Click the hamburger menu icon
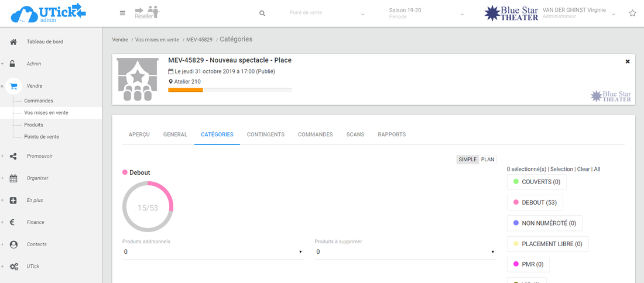The image size is (644, 283). (122, 13)
